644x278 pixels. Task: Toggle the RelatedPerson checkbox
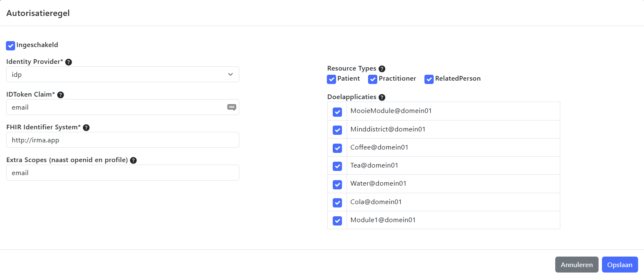[429, 79]
